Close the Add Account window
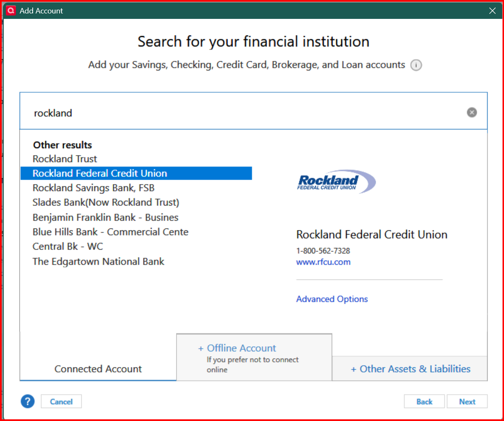This screenshot has height=421, width=504. [x=493, y=11]
